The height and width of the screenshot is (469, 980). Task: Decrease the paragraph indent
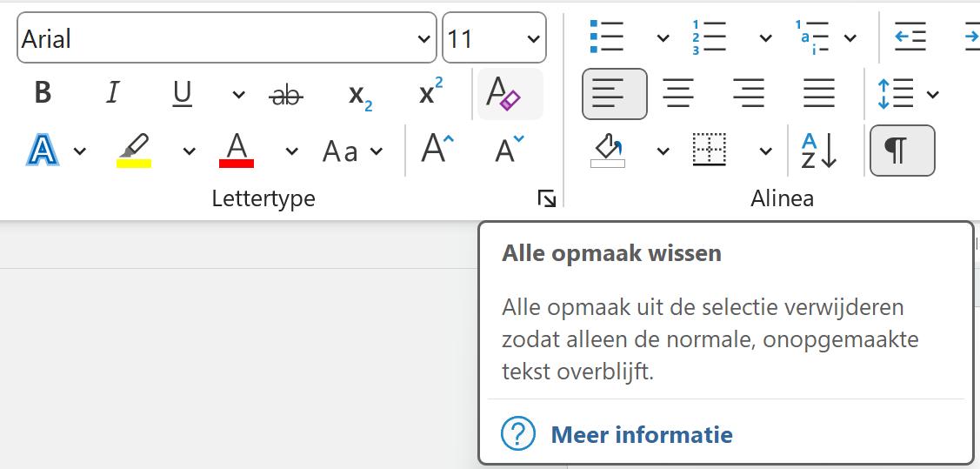point(910,38)
